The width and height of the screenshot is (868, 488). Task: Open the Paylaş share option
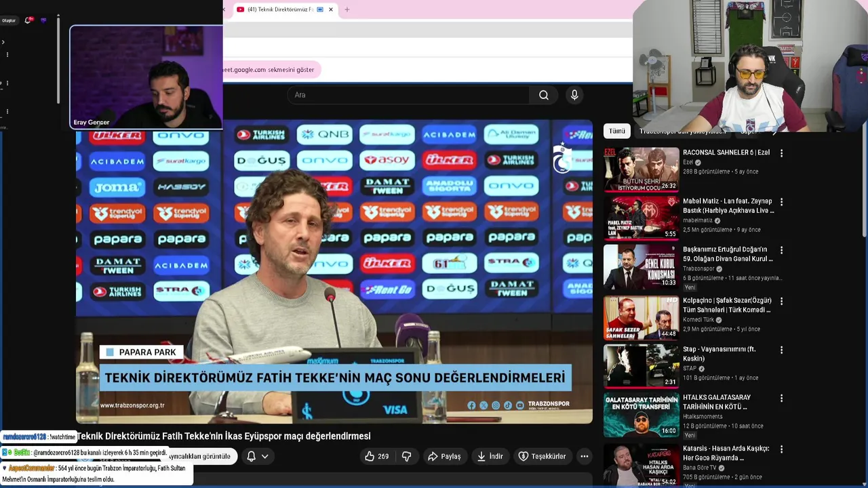[x=444, y=456]
